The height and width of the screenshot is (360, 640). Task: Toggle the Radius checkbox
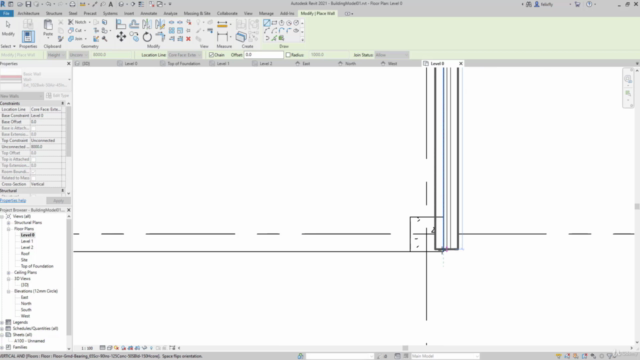click(288, 55)
